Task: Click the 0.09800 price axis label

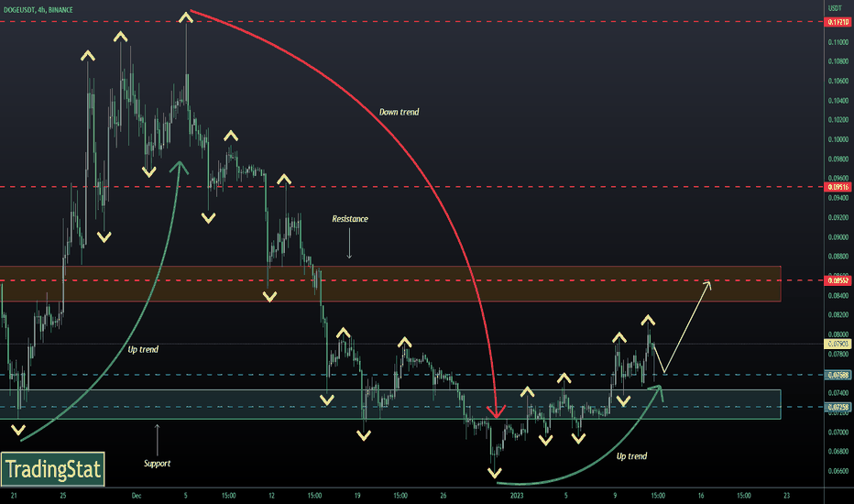Action: [838, 159]
